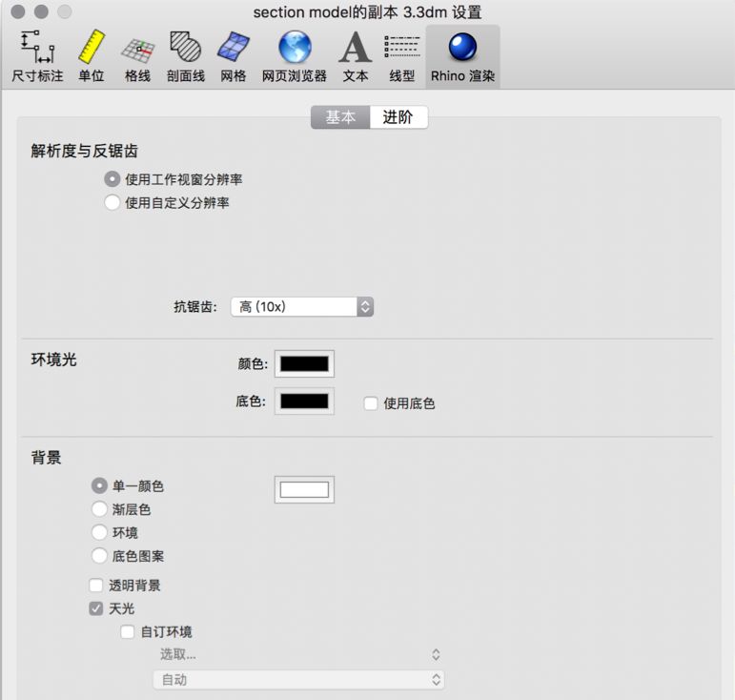735x700 pixels.
Task: Open the 自动 dropdown
Action: point(299,679)
